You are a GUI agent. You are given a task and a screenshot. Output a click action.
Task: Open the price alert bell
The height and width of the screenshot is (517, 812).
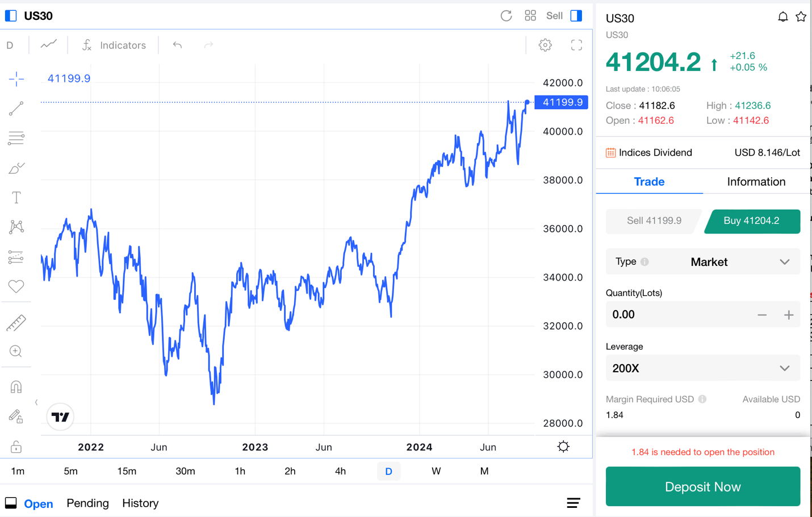pyautogui.click(x=782, y=17)
